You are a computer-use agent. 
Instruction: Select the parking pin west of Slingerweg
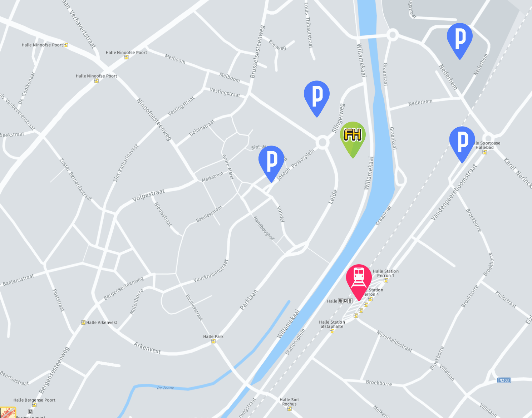[317, 98]
